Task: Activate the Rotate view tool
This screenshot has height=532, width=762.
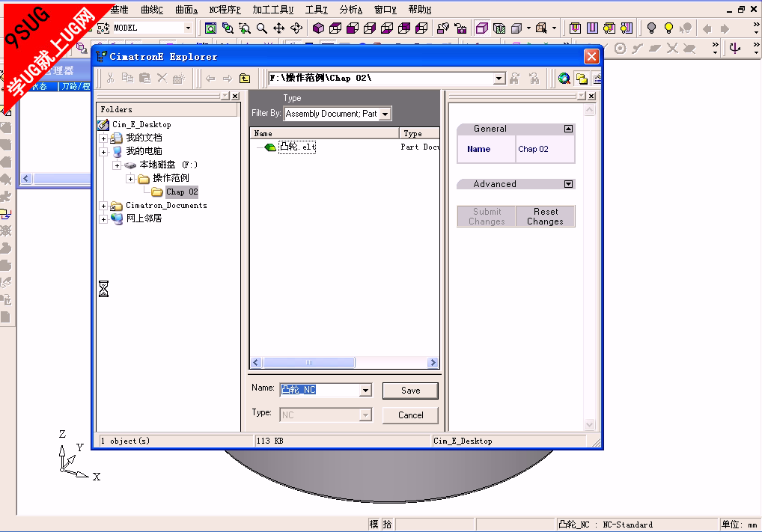Action: pyautogui.click(x=296, y=28)
